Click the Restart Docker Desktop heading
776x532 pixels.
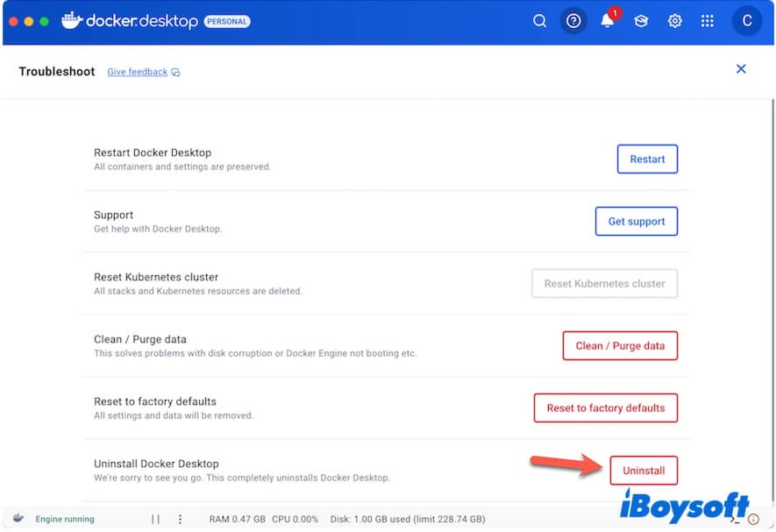[x=153, y=153]
